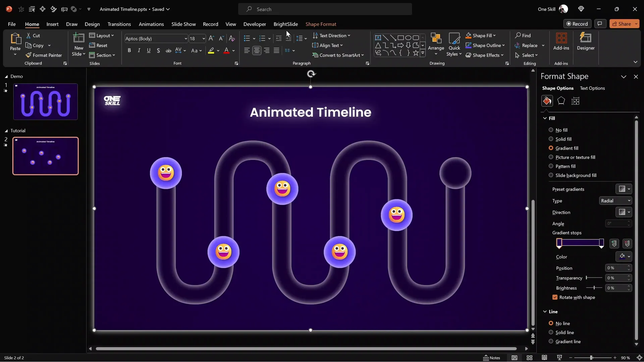
Task: Click Reset slide button
Action: 98,46
